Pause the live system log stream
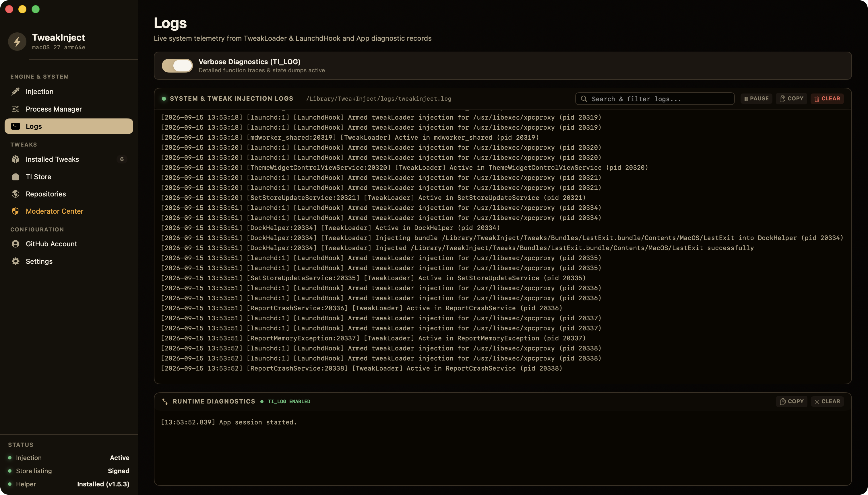This screenshot has height=495, width=868. [x=756, y=99]
